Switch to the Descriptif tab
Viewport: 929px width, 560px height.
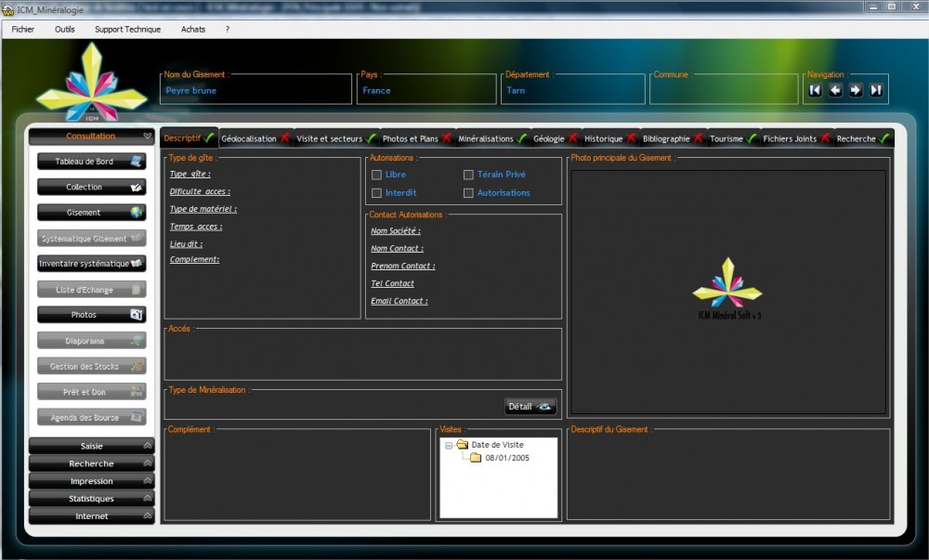coord(189,138)
